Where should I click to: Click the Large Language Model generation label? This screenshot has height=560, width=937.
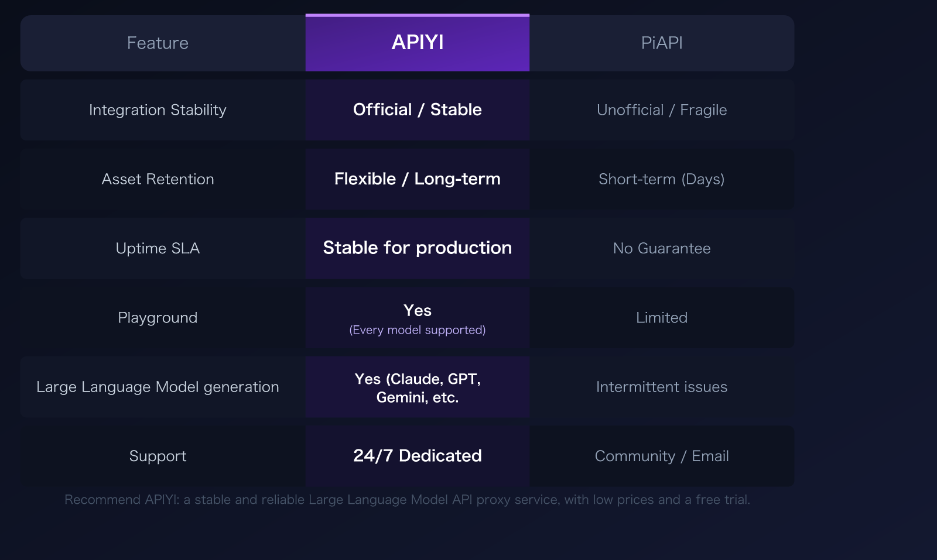tap(158, 387)
